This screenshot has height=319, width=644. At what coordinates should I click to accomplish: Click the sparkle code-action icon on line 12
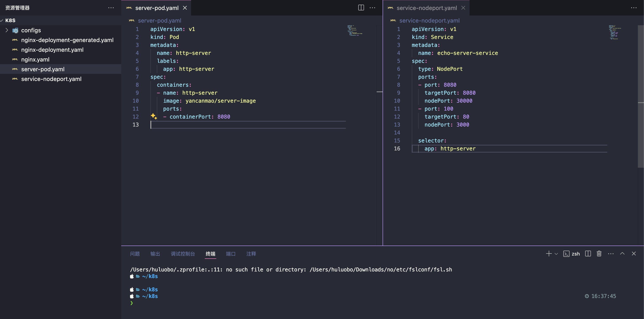click(154, 116)
